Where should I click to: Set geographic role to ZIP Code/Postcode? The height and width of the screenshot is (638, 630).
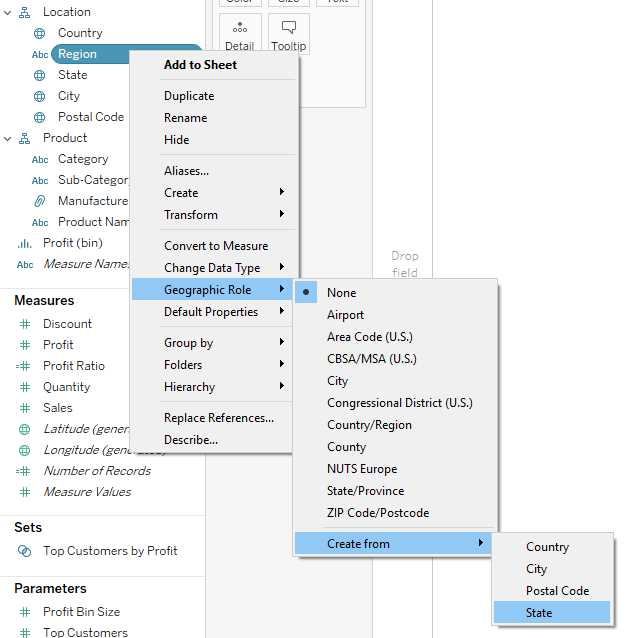pyautogui.click(x=395, y=512)
